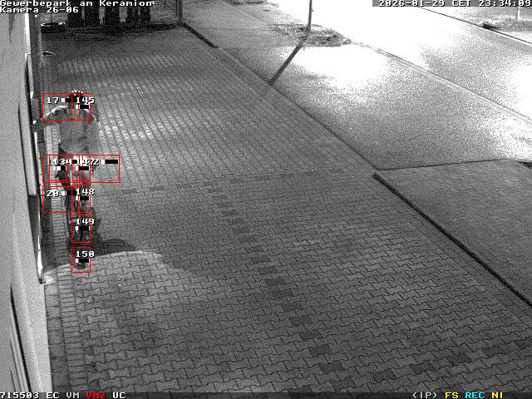Viewport: 532px width, 399px height.
Task: Select motion detection box 17
Action: [56, 106]
